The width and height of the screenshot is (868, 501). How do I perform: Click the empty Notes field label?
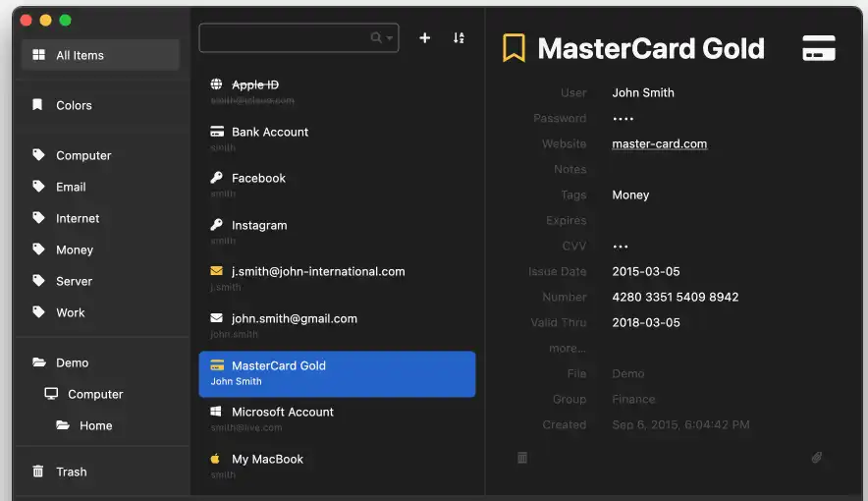pyautogui.click(x=570, y=169)
